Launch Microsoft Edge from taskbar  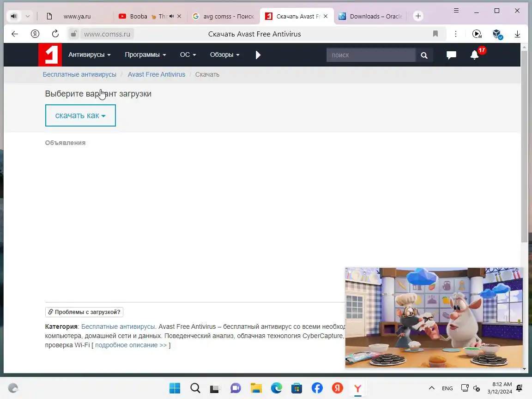point(277,388)
